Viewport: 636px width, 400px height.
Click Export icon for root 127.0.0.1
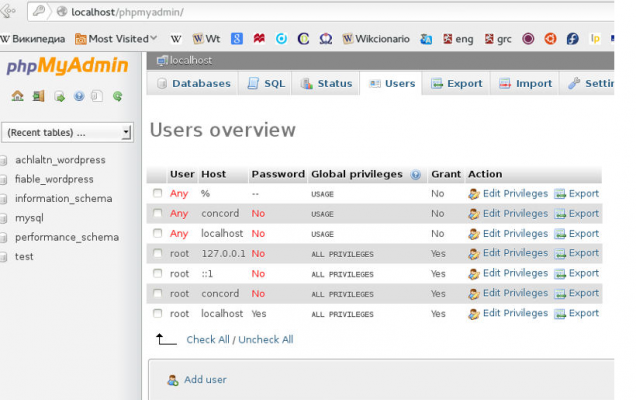(560, 254)
